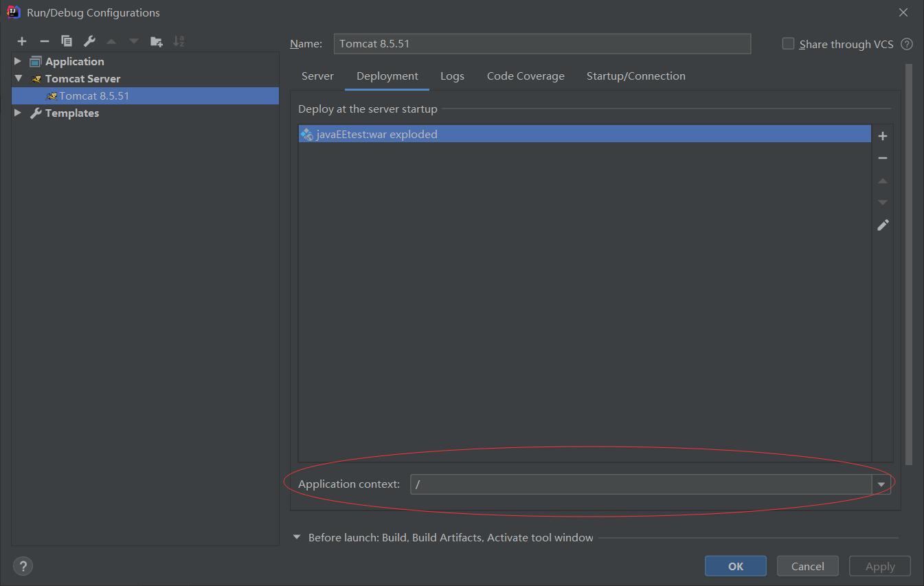924x586 pixels.
Task: Copy the selected configuration
Action: pos(67,41)
